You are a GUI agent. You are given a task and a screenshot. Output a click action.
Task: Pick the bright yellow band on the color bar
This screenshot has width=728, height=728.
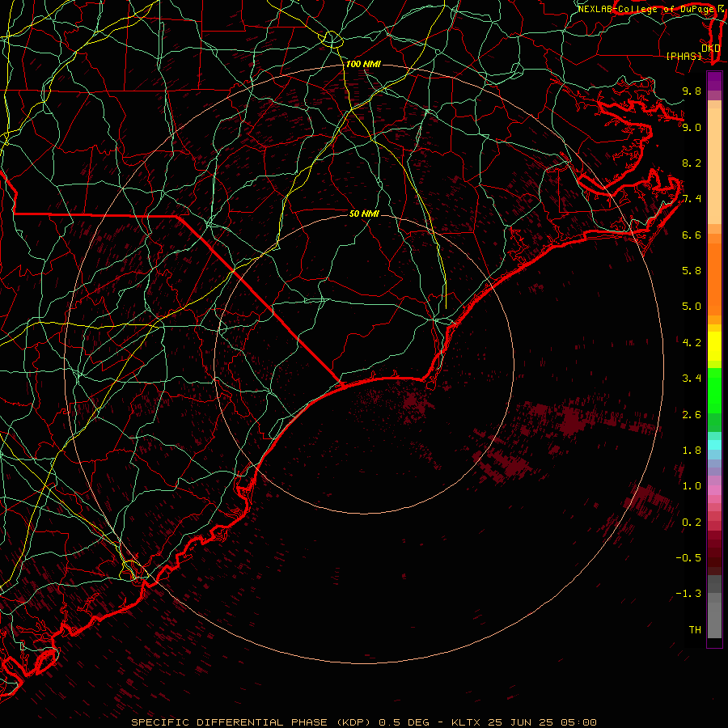click(714, 346)
